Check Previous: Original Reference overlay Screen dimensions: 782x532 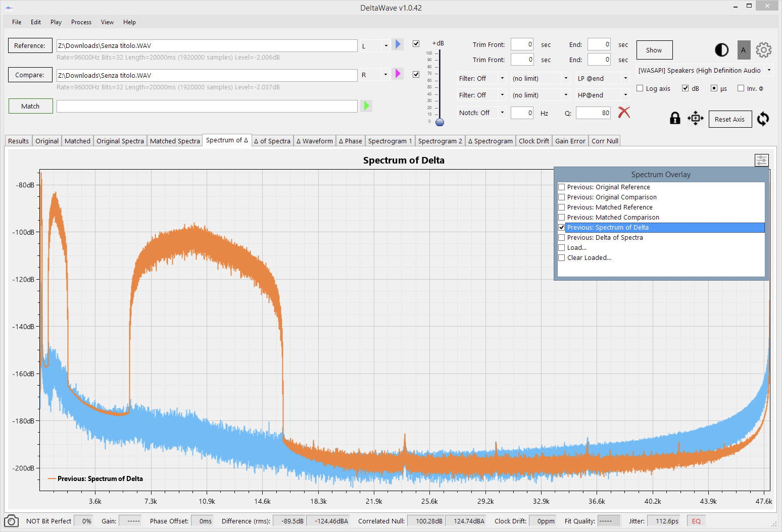click(x=561, y=187)
